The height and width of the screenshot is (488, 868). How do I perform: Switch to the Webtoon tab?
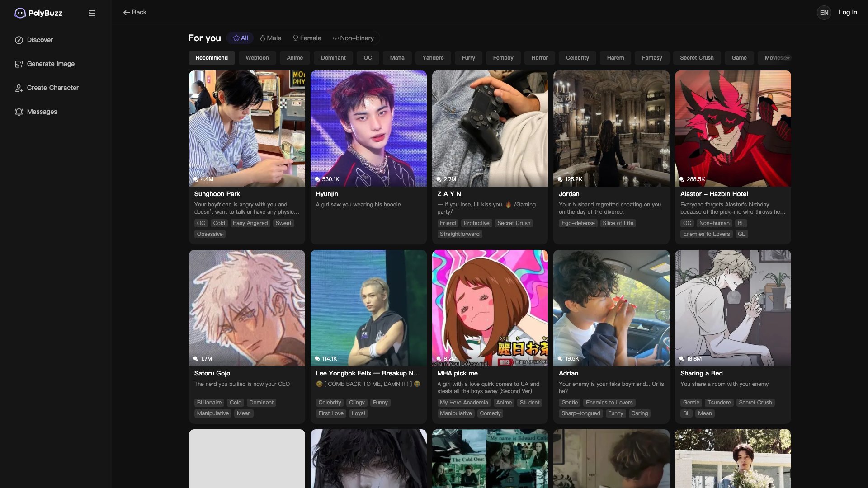pos(257,58)
